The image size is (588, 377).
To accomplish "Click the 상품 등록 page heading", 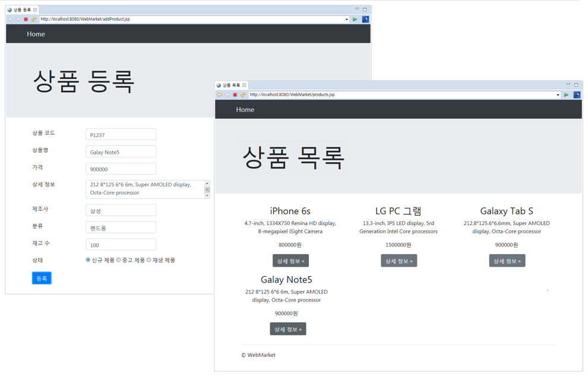I will pos(84,82).
